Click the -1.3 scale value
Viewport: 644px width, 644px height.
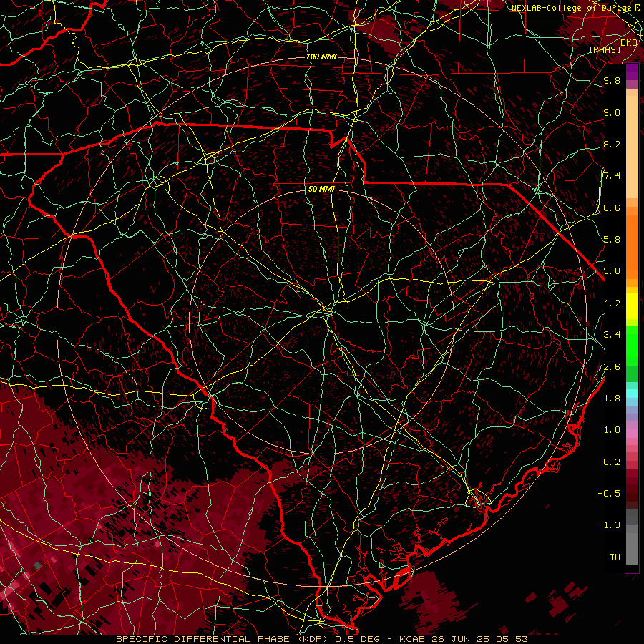(x=609, y=525)
